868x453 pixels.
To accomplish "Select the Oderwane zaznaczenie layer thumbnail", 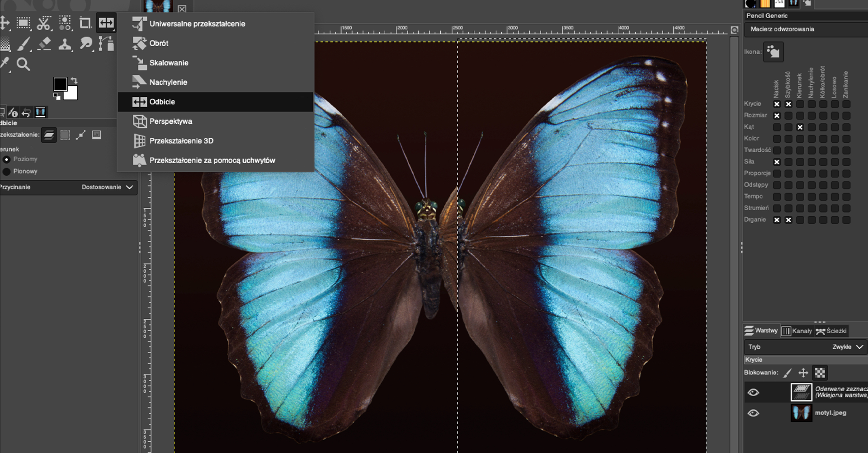I will click(x=801, y=392).
